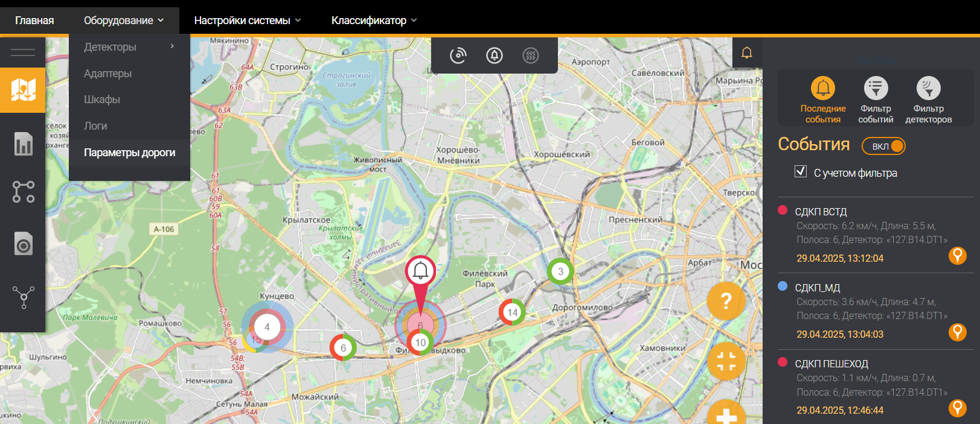
Task: Click the Крылатское label on the map
Action: [x=306, y=220]
